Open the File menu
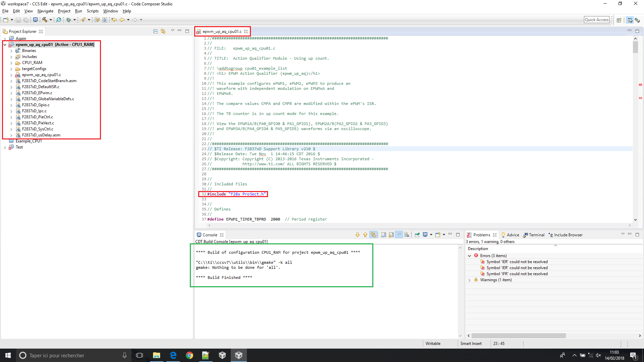This screenshot has width=644, height=362. click(x=6, y=11)
